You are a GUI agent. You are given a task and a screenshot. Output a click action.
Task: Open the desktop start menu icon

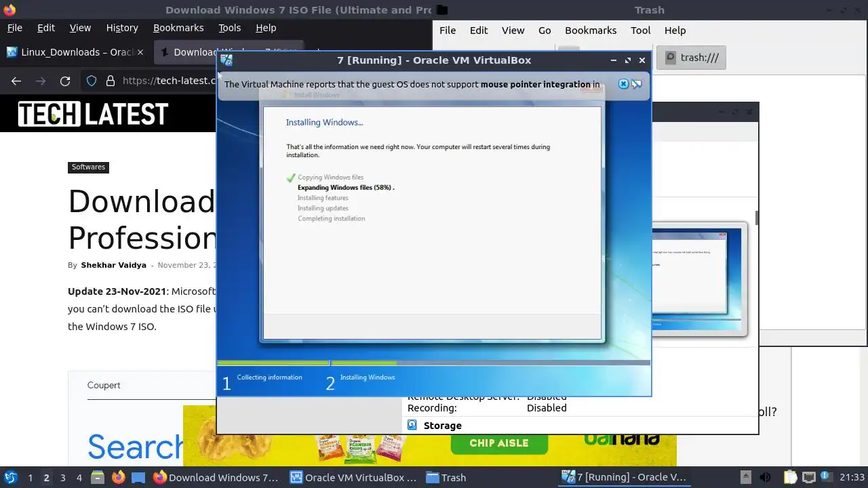click(10, 477)
